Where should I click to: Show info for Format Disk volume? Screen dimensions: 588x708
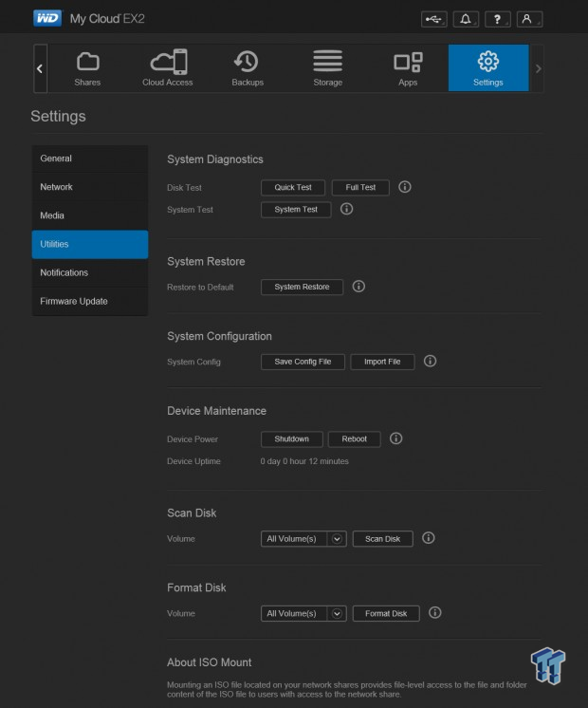tap(435, 613)
